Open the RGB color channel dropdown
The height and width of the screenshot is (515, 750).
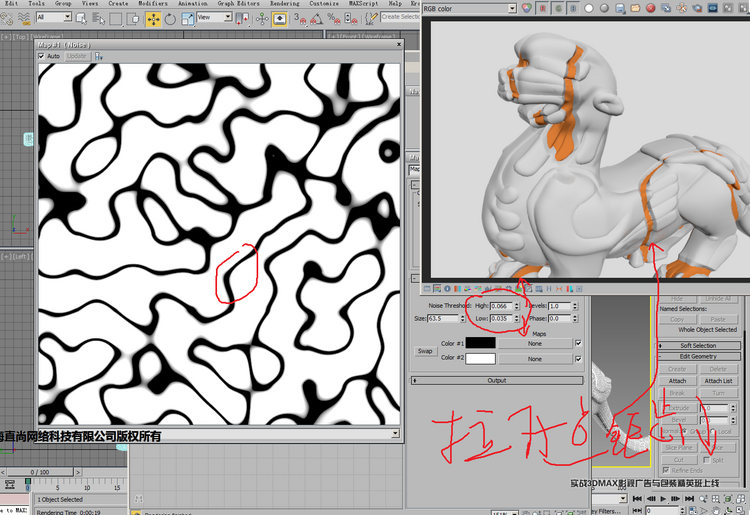coord(512,8)
